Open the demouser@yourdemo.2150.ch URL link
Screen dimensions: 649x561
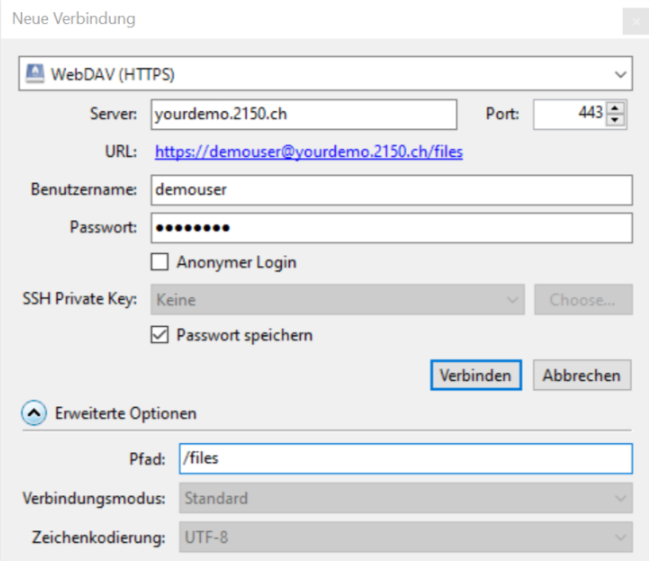point(308,152)
